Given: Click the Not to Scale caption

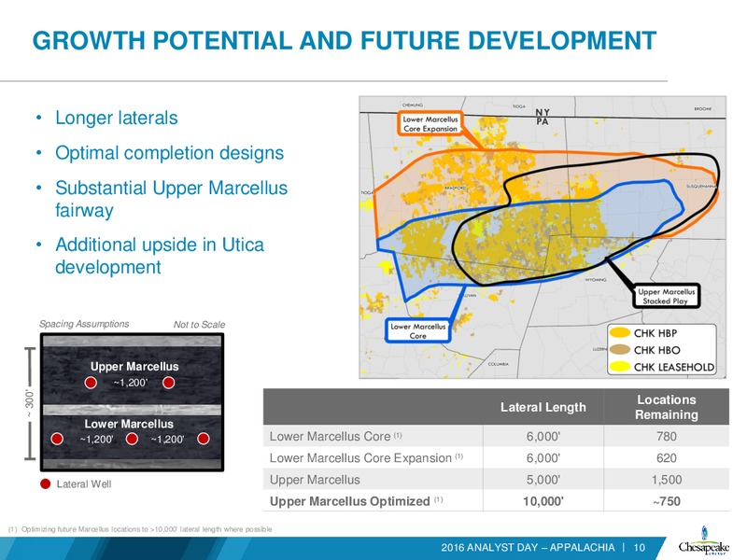Looking at the screenshot, I should point(199,324).
